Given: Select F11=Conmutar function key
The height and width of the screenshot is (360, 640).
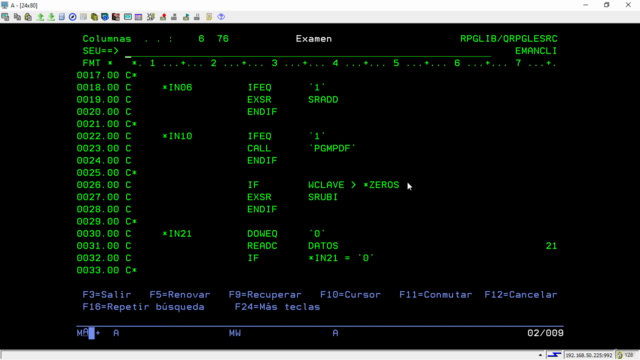Looking at the screenshot, I should click(x=436, y=295).
